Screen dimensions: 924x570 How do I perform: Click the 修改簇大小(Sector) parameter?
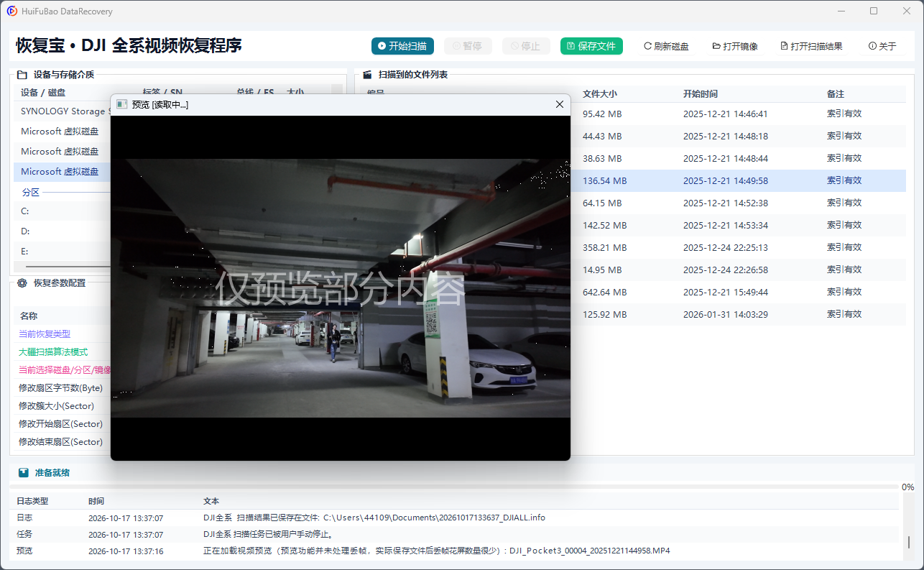click(x=62, y=405)
